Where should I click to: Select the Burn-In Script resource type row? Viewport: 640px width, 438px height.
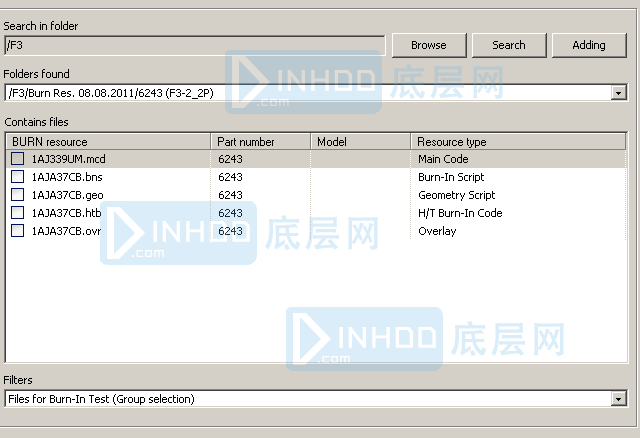coord(450,177)
